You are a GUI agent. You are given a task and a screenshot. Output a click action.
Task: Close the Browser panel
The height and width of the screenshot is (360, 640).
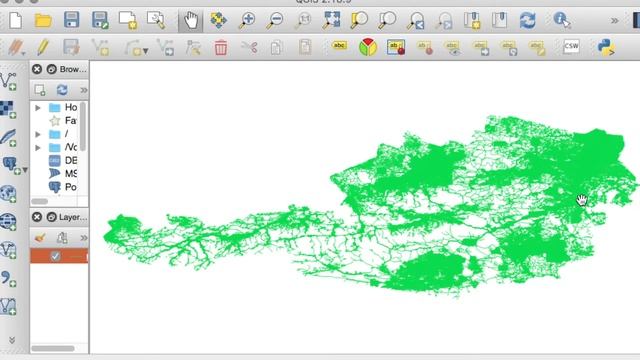[37, 69]
